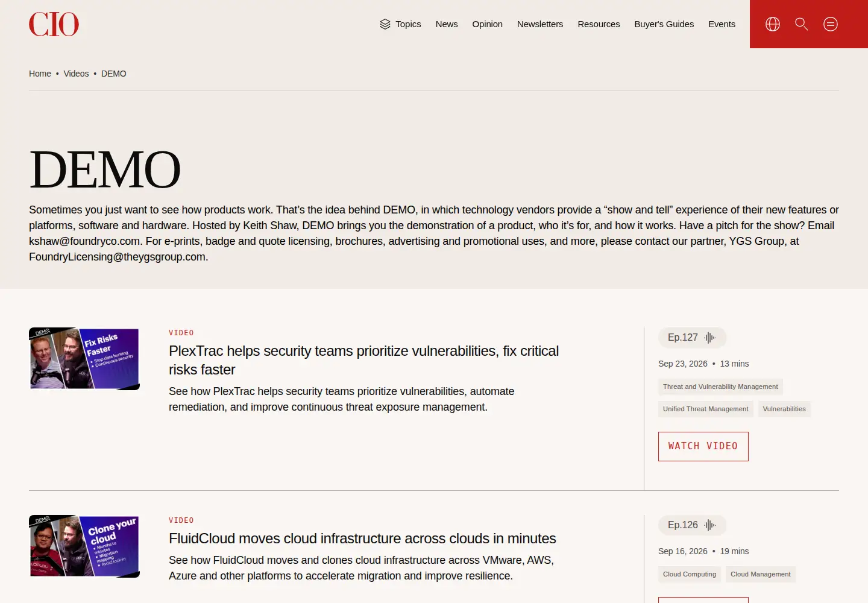The height and width of the screenshot is (603, 868).
Task: Open the CIO logo homepage link
Action: click(x=54, y=24)
